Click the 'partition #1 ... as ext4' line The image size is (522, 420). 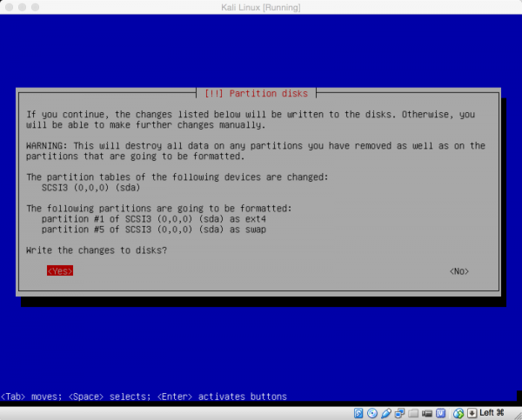tap(153, 218)
